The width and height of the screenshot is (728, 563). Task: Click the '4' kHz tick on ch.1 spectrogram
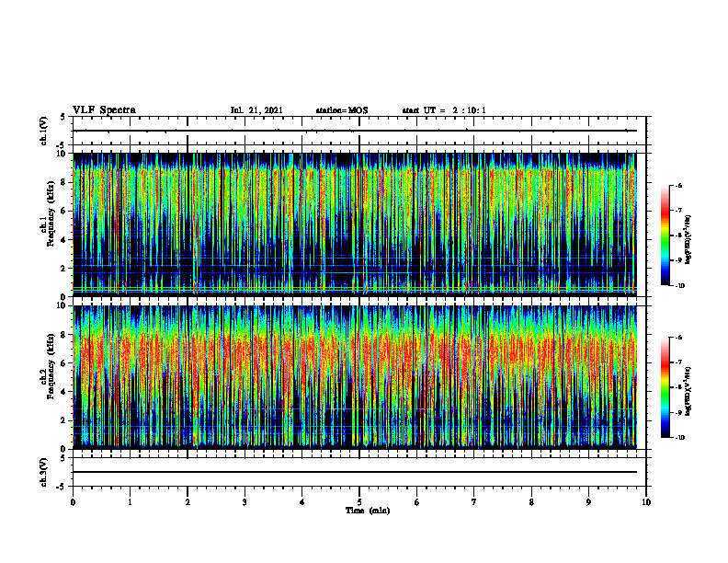click(x=64, y=240)
